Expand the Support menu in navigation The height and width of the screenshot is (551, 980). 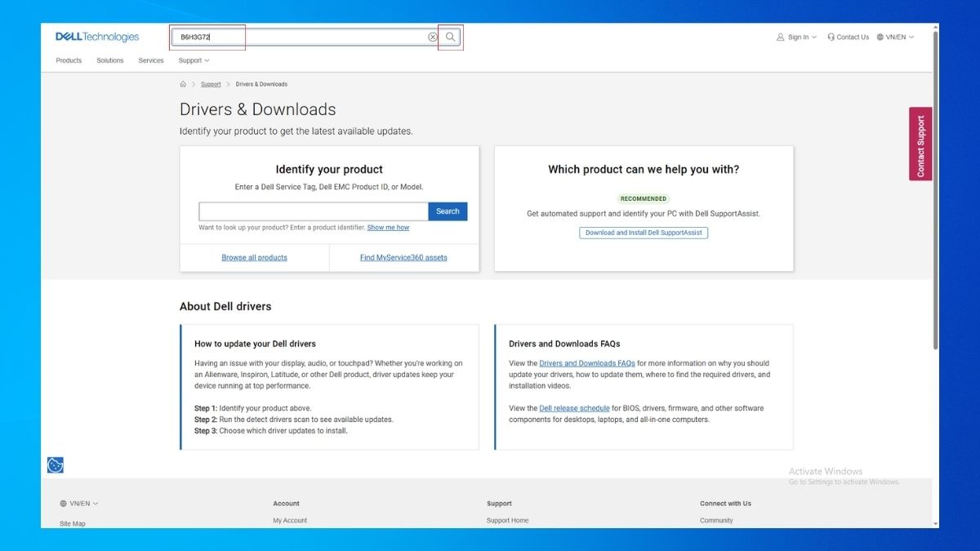pyautogui.click(x=194, y=60)
